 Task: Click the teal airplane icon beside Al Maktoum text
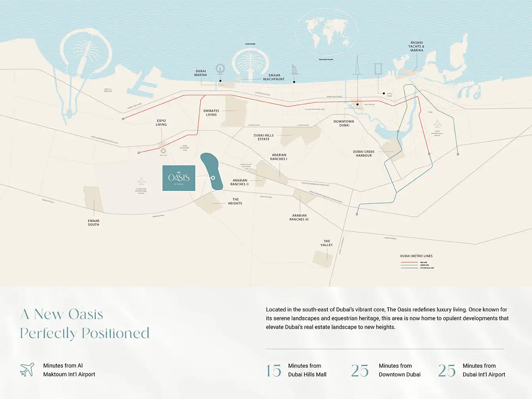tap(27, 370)
